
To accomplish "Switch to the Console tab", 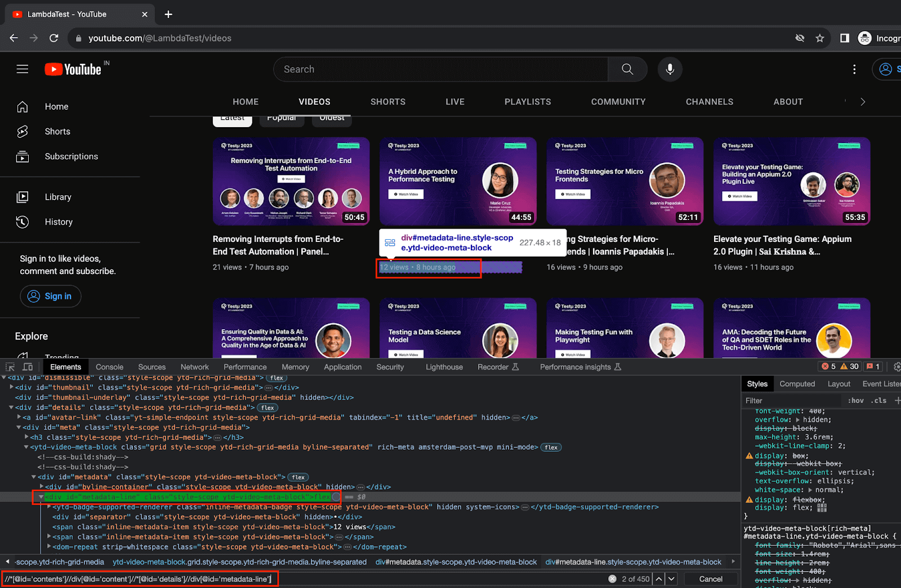I will pos(109,366).
